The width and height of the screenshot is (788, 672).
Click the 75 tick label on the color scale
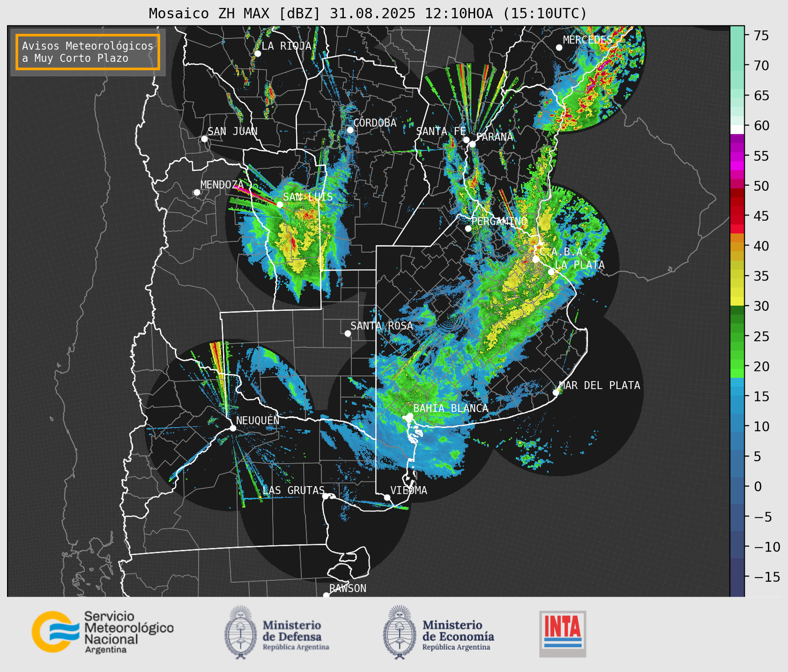[762, 36]
